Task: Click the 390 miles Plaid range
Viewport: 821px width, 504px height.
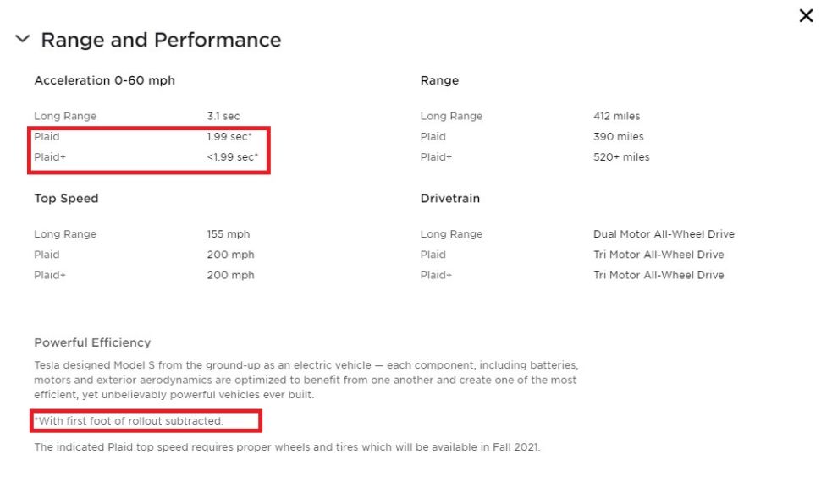Action: [x=619, y=137]
